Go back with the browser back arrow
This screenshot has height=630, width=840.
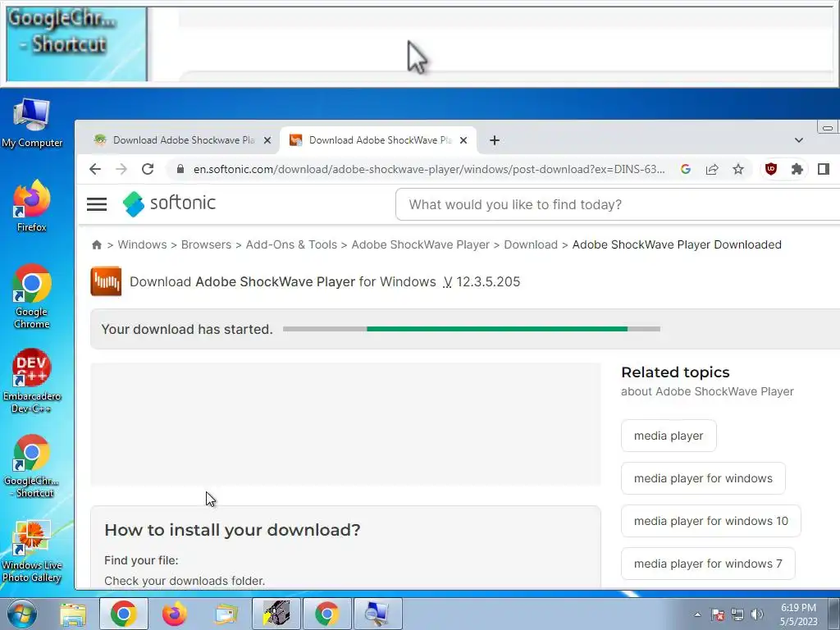(x=95, y=169)
